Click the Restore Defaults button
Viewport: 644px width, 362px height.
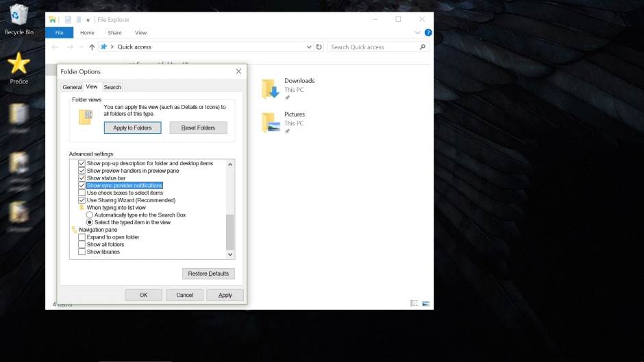point(208,274)
